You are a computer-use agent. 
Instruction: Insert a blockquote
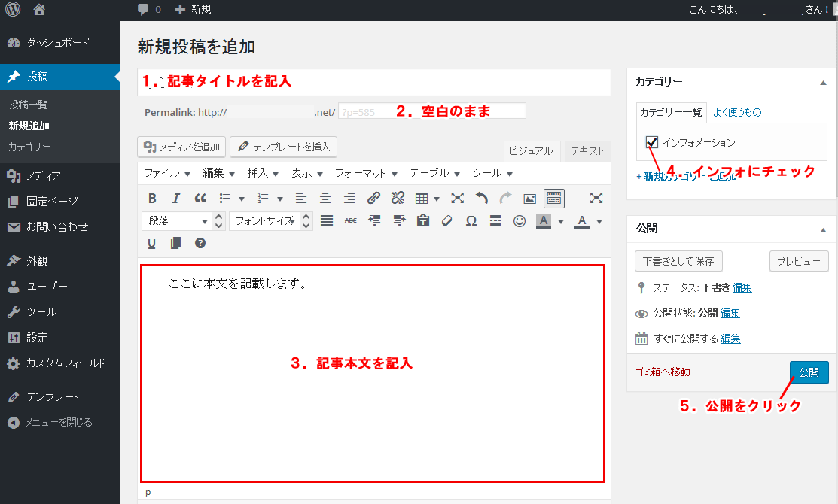click(200, 199)
